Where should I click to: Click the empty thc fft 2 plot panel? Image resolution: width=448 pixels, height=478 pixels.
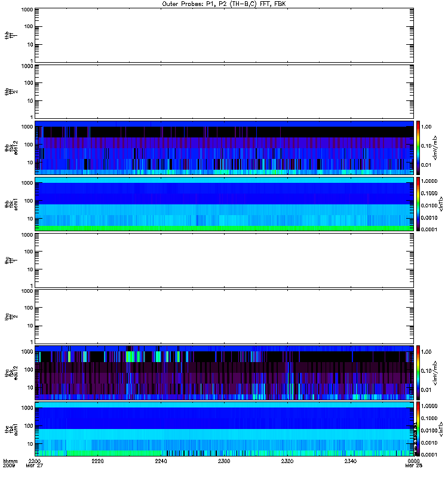[224, 317]
